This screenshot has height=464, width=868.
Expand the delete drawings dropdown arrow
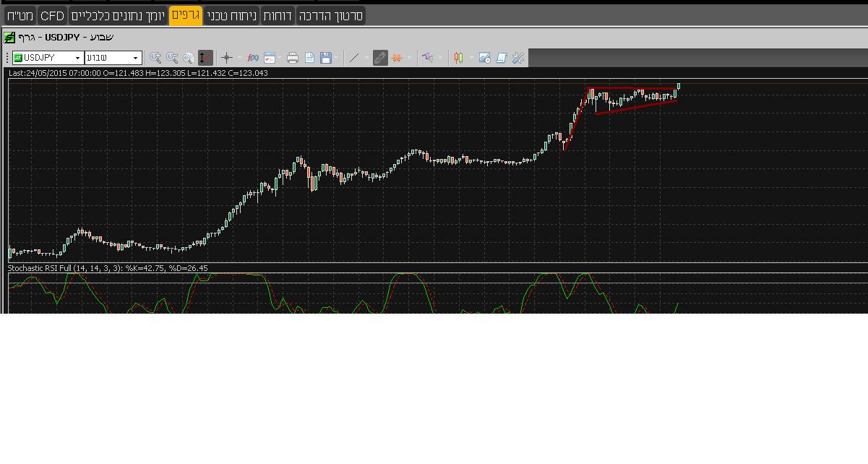pyautogui.click(x=409, y=58)
